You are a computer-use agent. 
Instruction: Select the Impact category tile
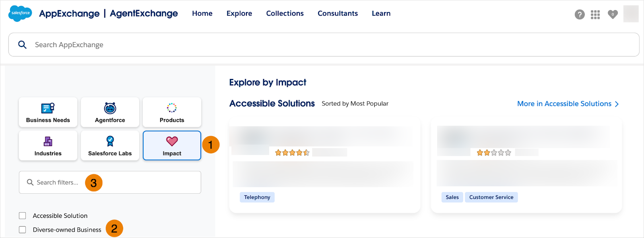point(172,146)
